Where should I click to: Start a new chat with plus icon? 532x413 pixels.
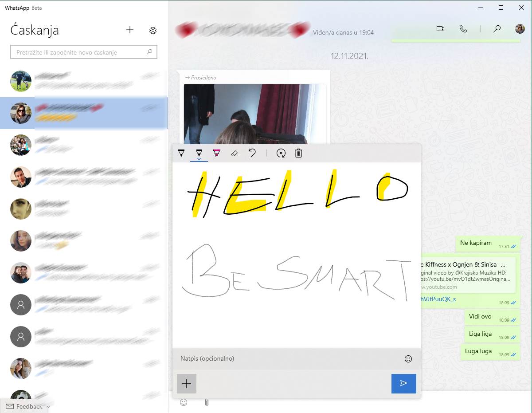(x=129, y=30)
